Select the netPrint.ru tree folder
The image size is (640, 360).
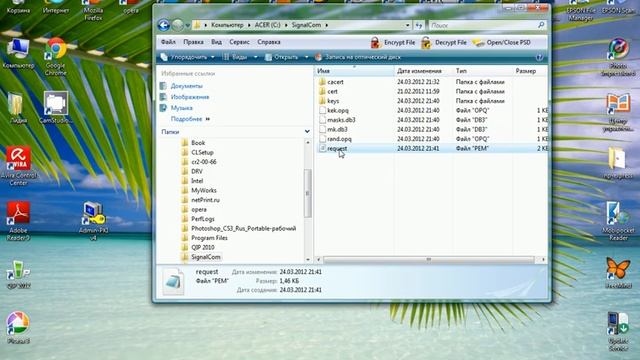(x=205, y=200)
